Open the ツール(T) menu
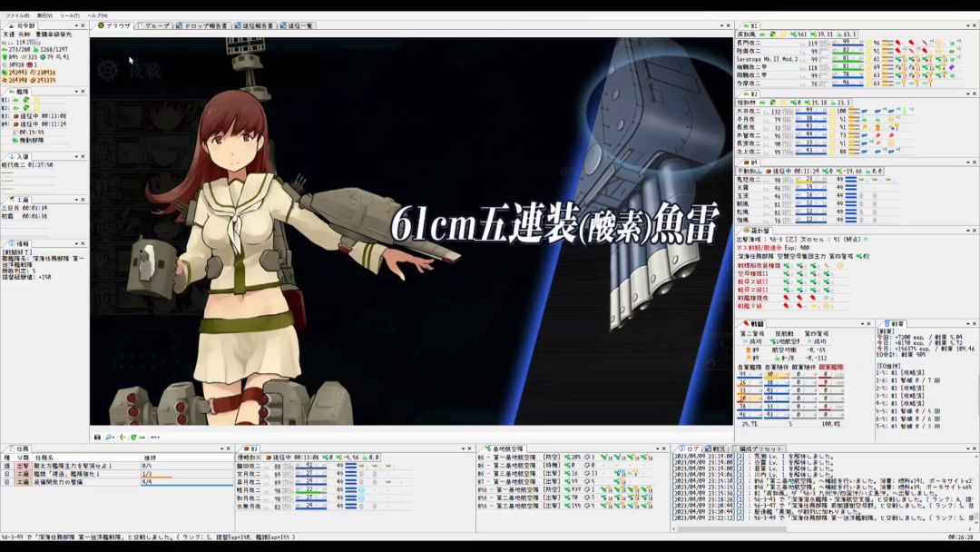 coord(70,15)
